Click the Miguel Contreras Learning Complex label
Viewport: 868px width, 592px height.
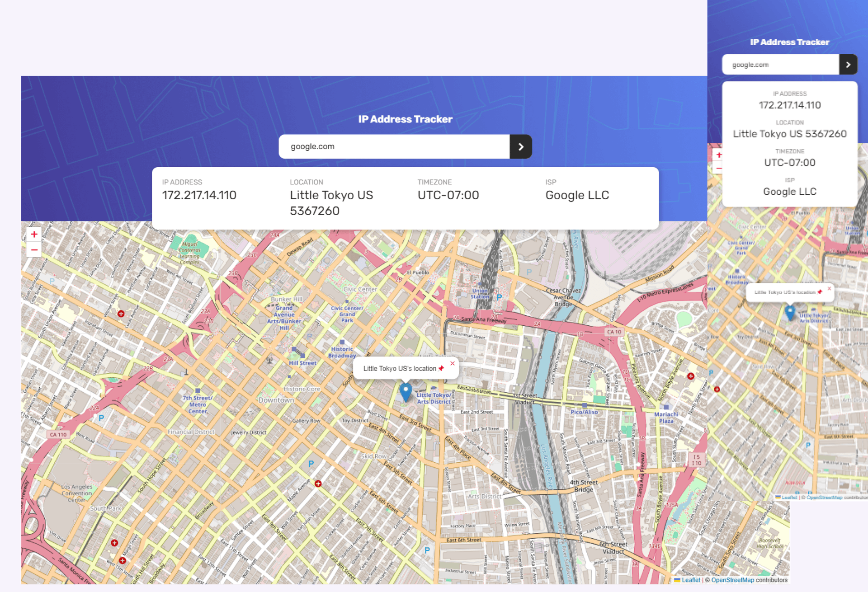189,253
